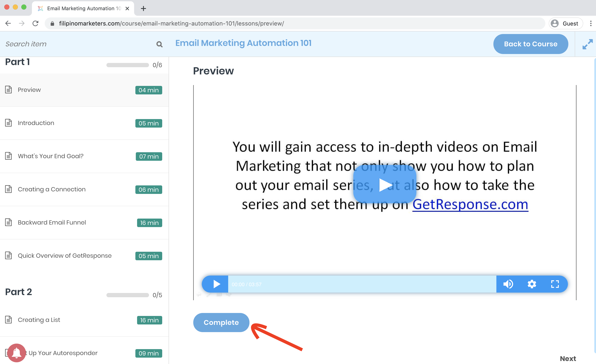The image size is (596, 364).
Task: Click the Back to Course button
Action: [x=531, y=44]
